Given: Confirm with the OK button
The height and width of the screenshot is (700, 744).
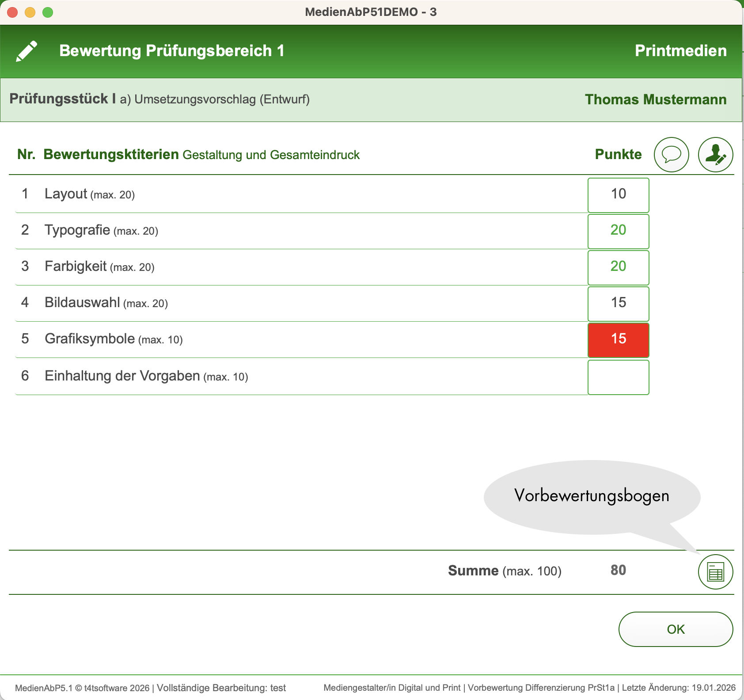Looking at the screenshot, I should tap(676, 629).
